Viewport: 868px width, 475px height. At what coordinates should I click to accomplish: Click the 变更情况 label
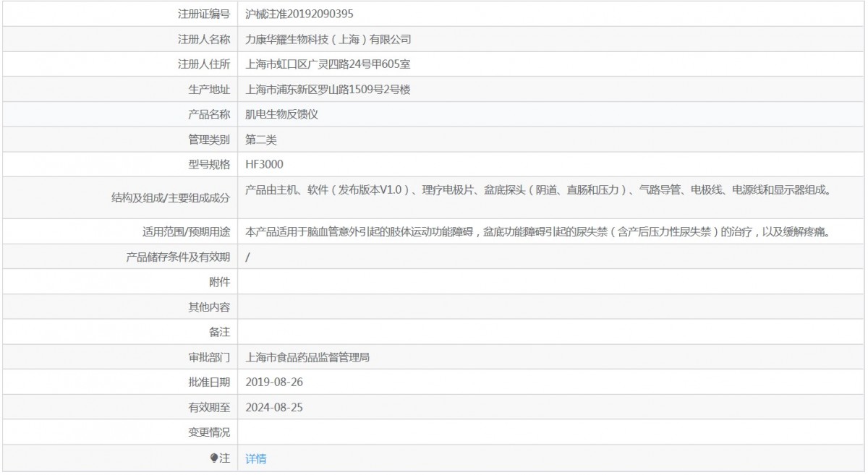pyautogui.click(x=209, y=432)
